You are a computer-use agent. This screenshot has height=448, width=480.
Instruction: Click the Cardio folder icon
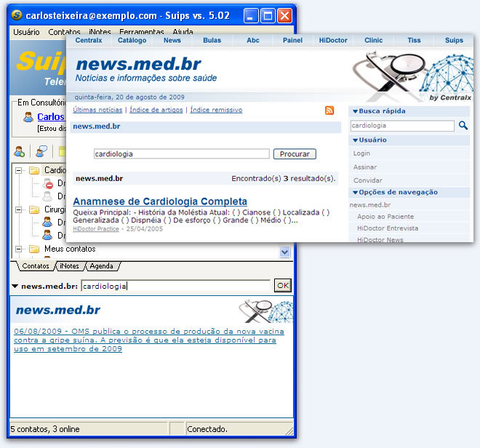(34, 170)
